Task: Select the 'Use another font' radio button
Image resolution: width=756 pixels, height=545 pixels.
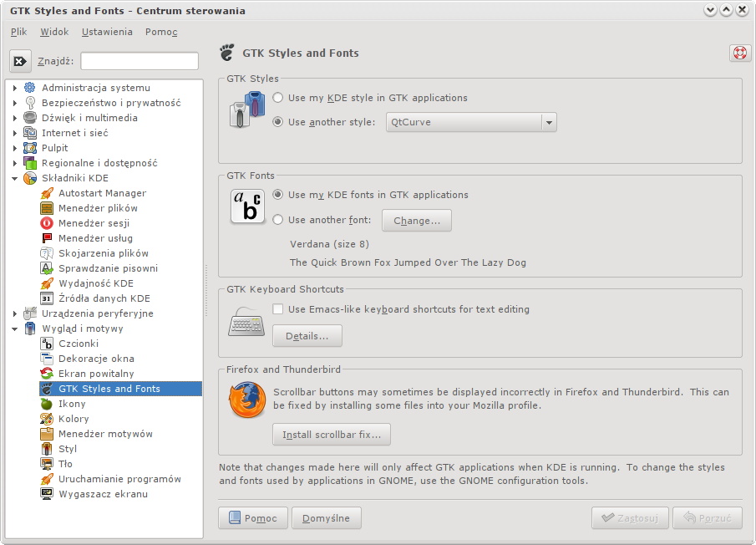Action: click(277, 220)
